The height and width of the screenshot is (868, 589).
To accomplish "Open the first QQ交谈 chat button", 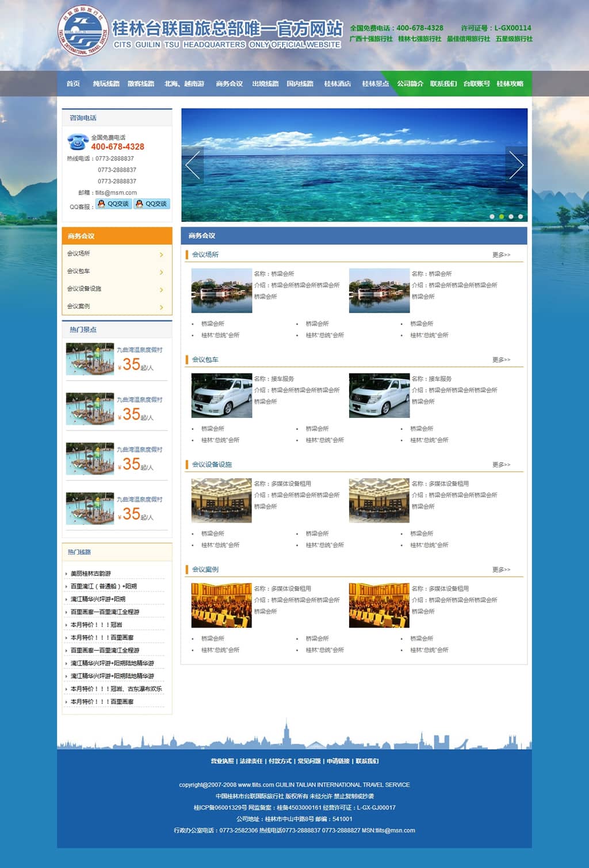I will pyautogui.click(x=113, y=204).
